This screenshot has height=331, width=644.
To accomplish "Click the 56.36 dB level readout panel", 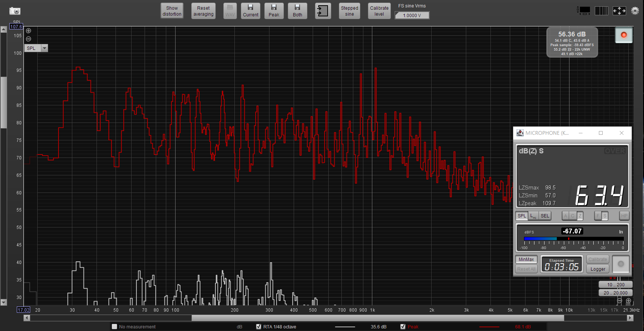I will click(x=572, y=42).
